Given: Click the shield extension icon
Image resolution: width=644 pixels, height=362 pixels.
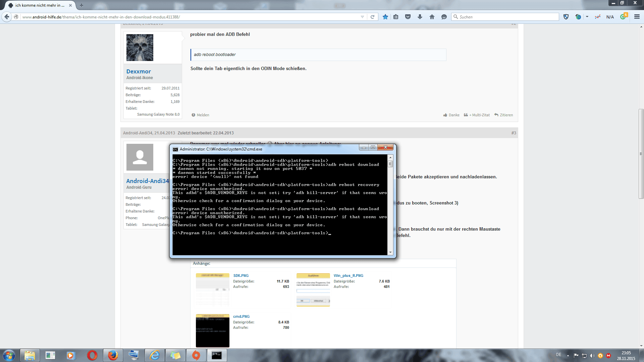Looking at the screenshot, I should click(x=566, y=17).
